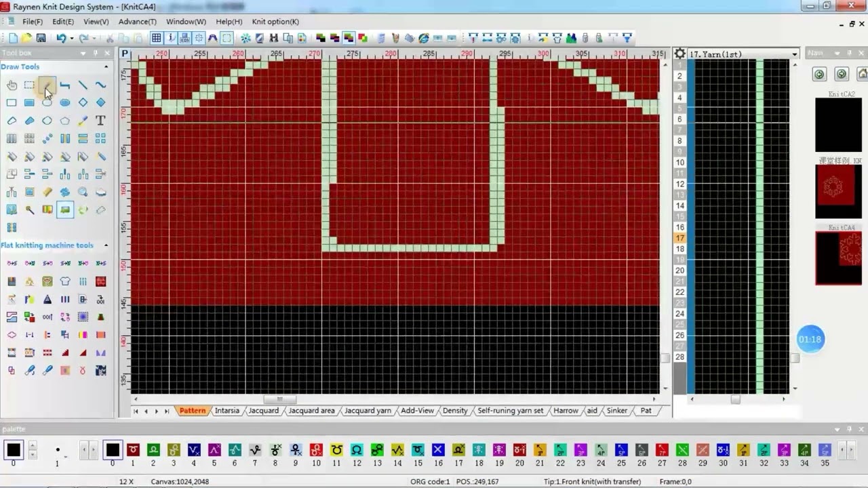Open the View(V) menu
Screen dimensions: 868x488
click(96, 22)
